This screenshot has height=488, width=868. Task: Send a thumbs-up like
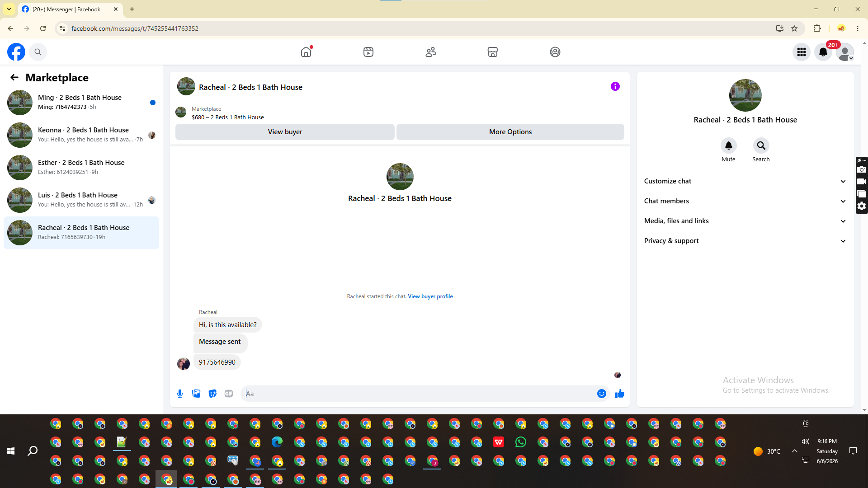point(620,394)
